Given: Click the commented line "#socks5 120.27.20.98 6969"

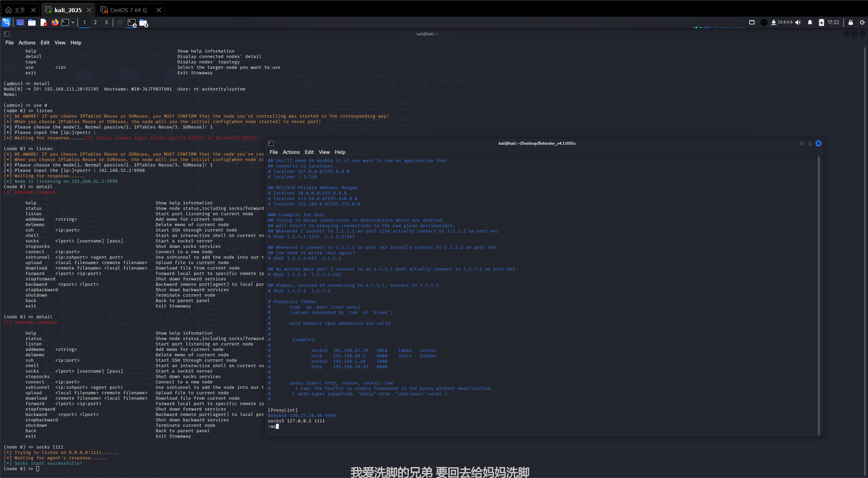Looking at the screenshot, I should 302,416.
